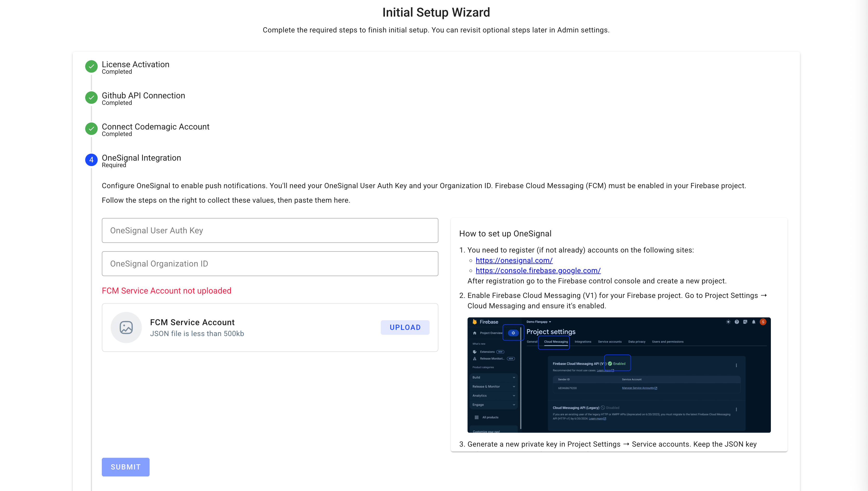Viewport: 868px width, 491px height.
Task: Click the Connect Codemagic Account checkmark icon
Action: [91, 128]
